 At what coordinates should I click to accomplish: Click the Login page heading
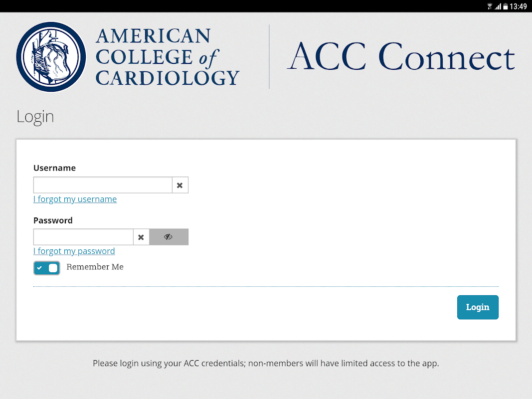35,116
